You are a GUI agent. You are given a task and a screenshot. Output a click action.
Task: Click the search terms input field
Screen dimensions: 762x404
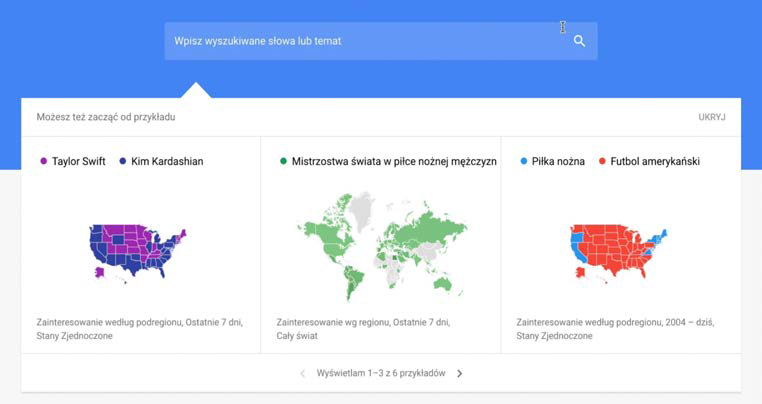tap(360, 41)
